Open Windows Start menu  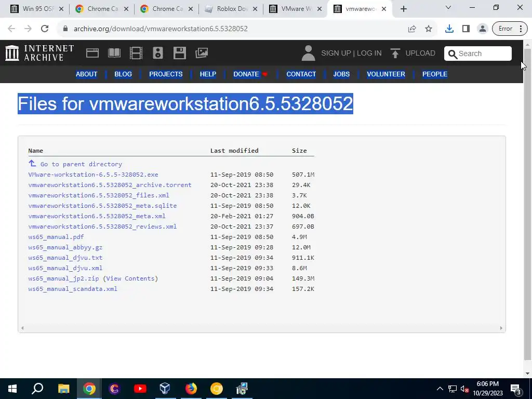pos(12,389)
